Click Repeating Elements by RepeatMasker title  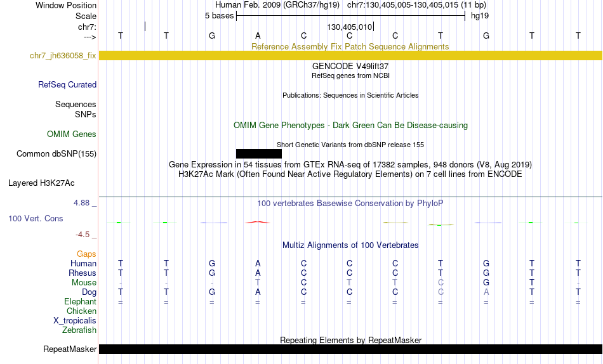pos(350,340)
